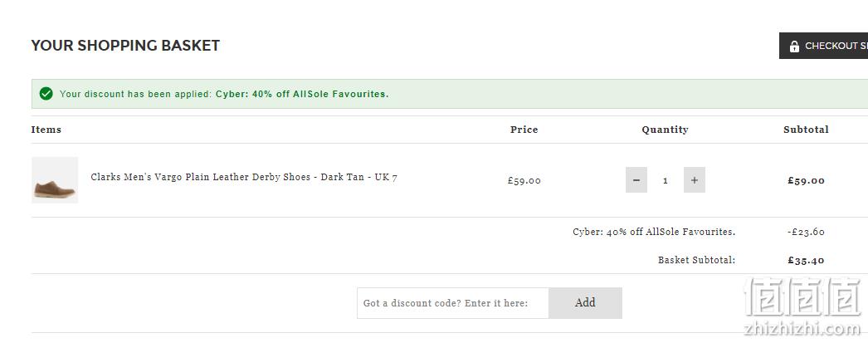Increase quantity with the plus button
Viewport: 868px width, 343px height.
(x=695, y=180)
